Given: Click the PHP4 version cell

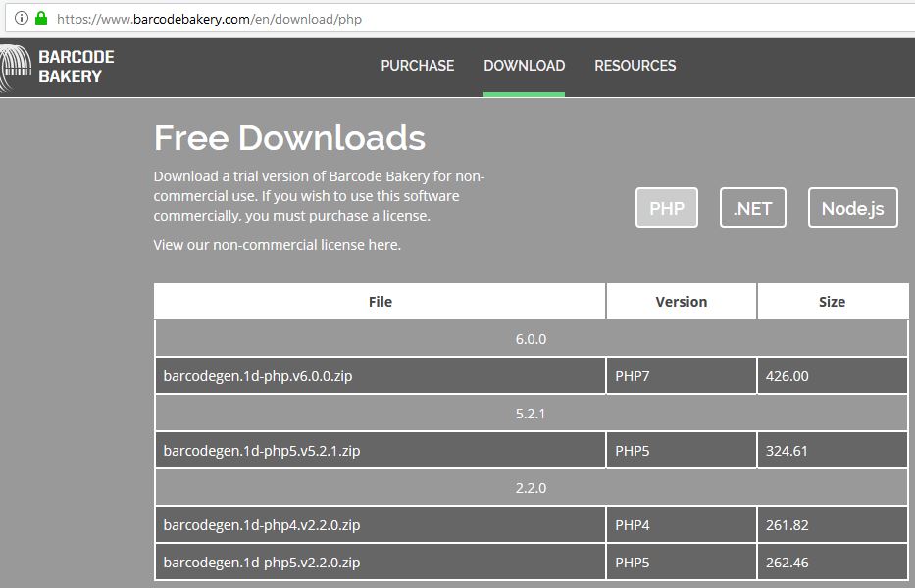Looking at the screenshot, I should pos(681,525).
